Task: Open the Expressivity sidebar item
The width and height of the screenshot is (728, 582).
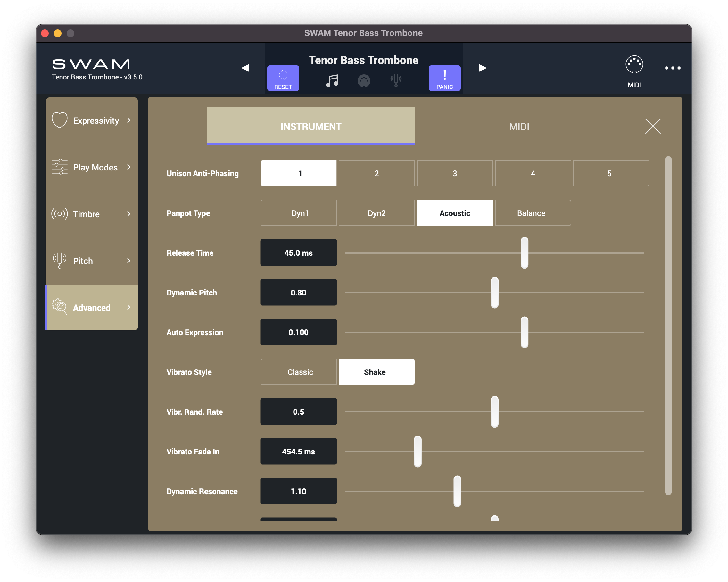Action: 92,120
